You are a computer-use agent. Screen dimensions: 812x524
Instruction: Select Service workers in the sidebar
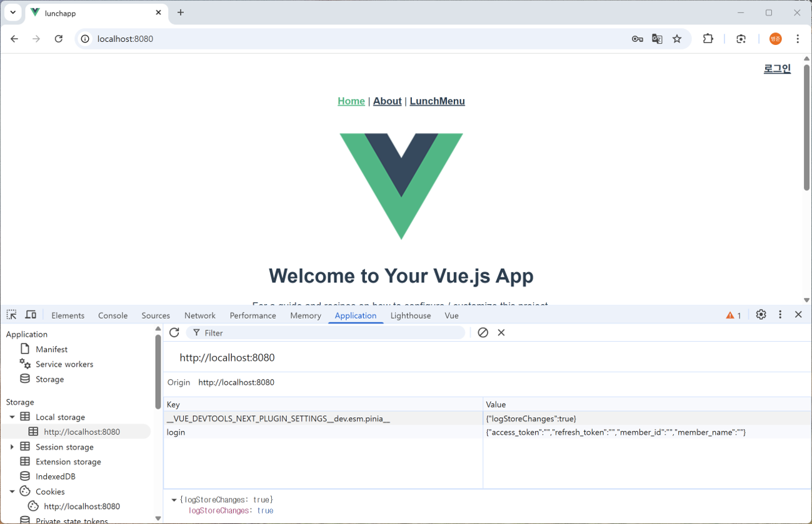point(64,364)
